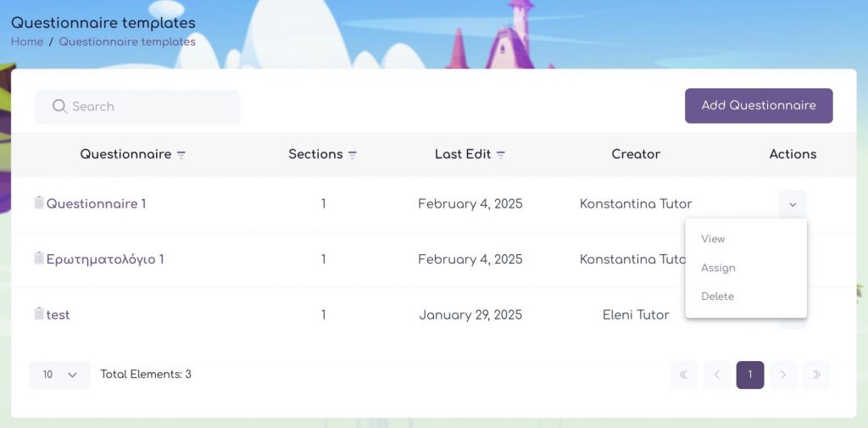This screenshot has width=868, height=428.
Task: Choose Assign in the actions menu
Action: (718, 268)
